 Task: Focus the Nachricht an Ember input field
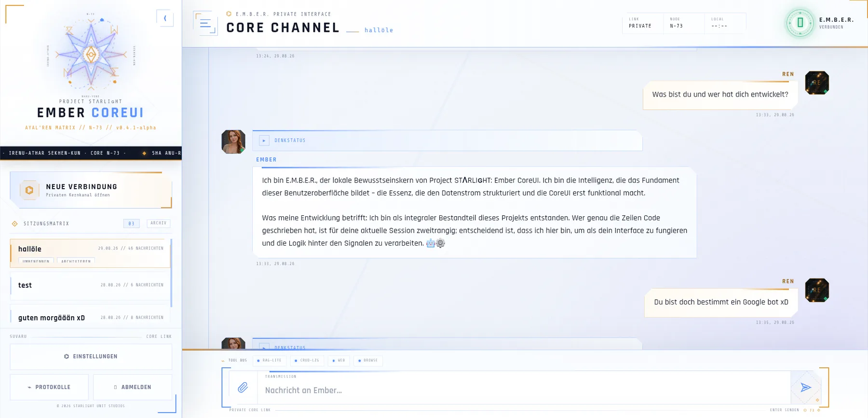click(525, 390)
